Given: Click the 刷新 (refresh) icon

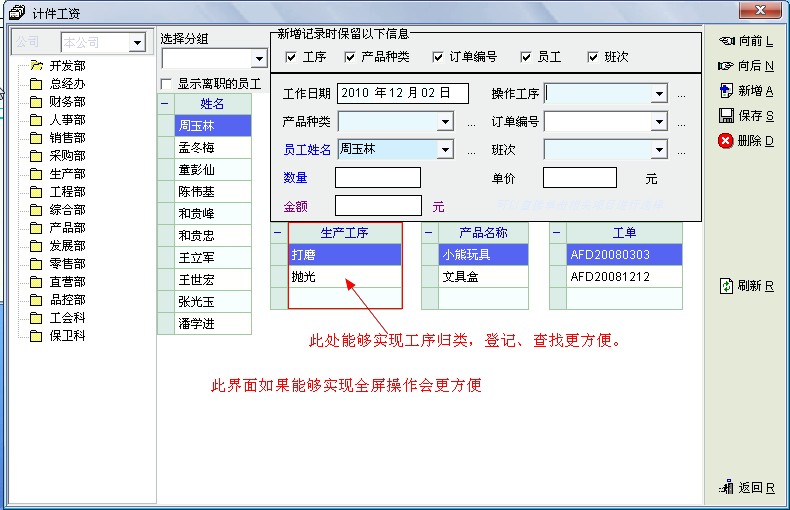Looking at the screenshot, I should [x=727, y=286].
